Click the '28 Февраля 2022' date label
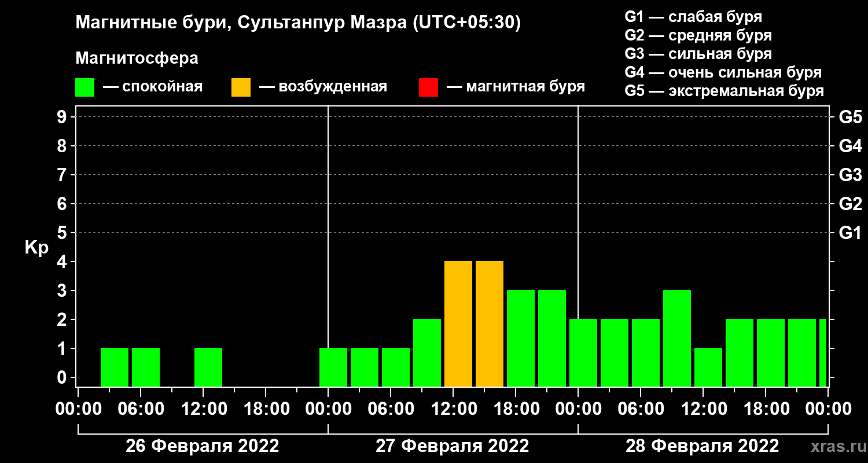868x463 pixels. pyautogui.click(x=703, y=446)
